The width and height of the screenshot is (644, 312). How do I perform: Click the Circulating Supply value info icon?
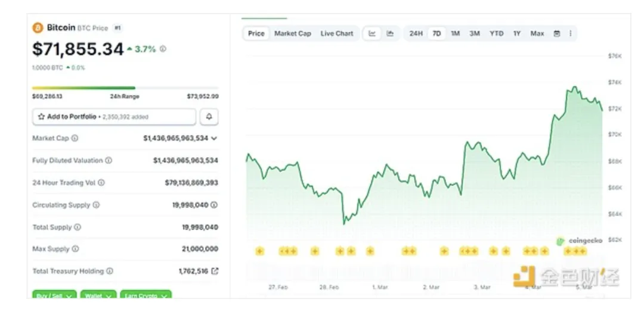pos(214,205)
